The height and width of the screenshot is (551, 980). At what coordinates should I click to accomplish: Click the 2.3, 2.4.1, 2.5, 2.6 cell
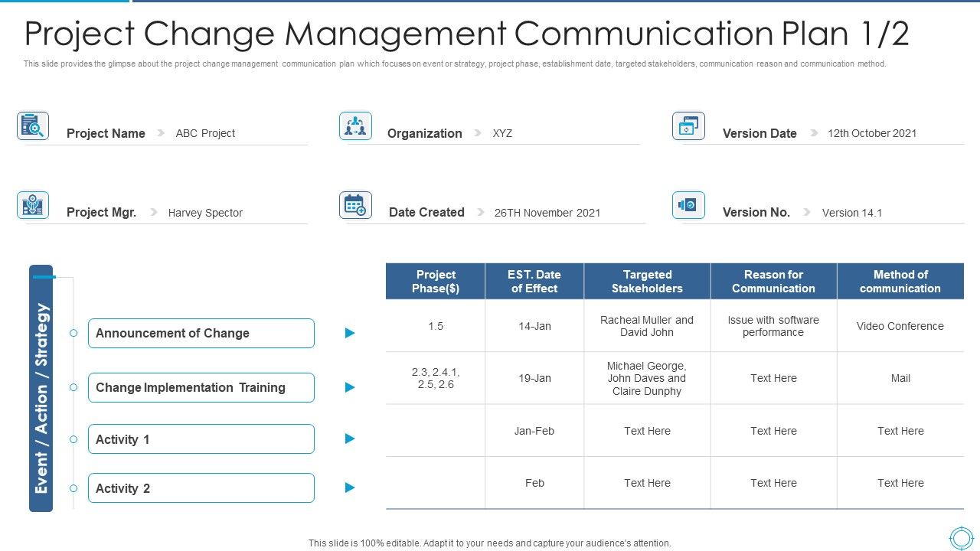click(436, 378)
